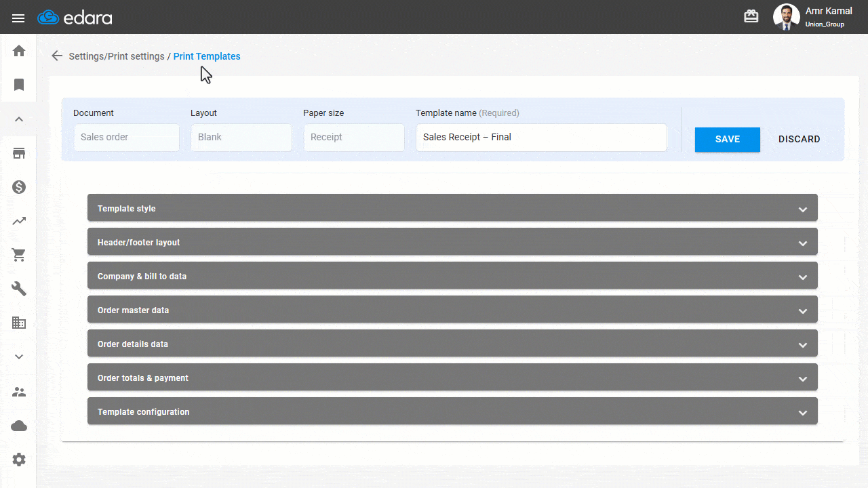Screen dimensions: 868x488
Task: Open the bookmark icon in sidebar
Action: 19,85
